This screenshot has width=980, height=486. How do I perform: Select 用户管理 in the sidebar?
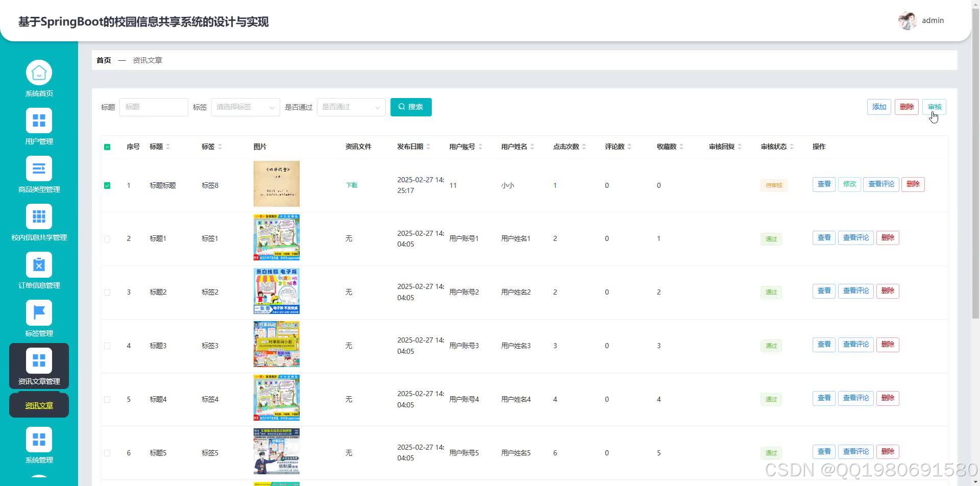point(39,126)
